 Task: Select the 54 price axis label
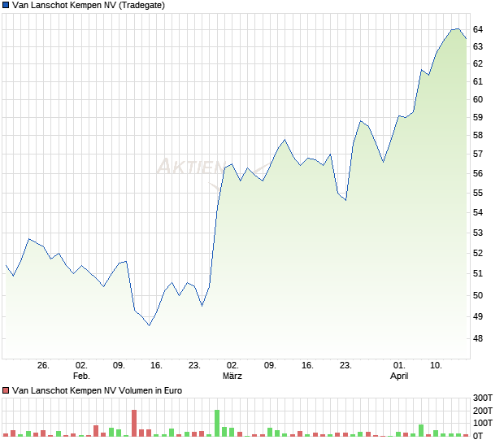(x=478, y=212)
